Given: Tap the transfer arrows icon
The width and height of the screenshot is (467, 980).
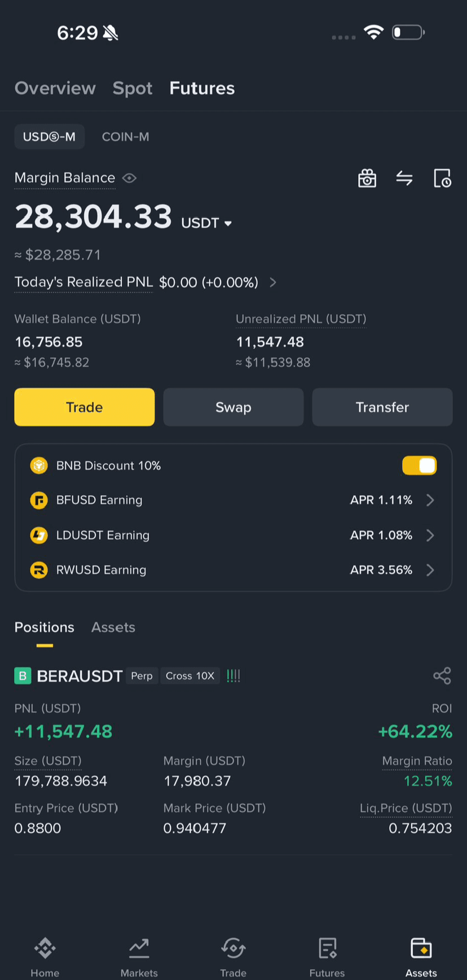Looking at the screenshot, I should pos(404,178).
